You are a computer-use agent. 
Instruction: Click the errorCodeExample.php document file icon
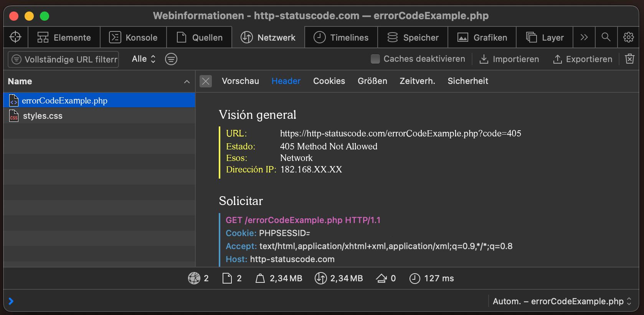[x=14, y=100]
